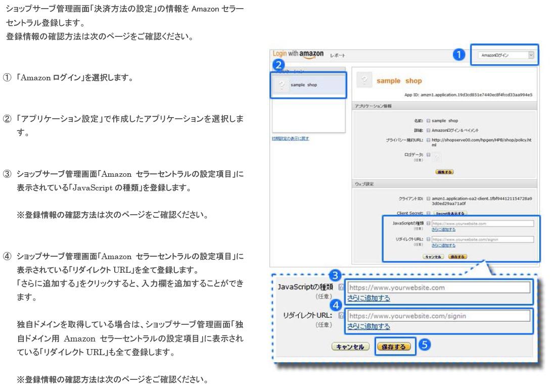Screen dimensions: 554x392
Task: Click help icon beside JavaScriptの種類 in small panel
Action: (x=428, y=224)
